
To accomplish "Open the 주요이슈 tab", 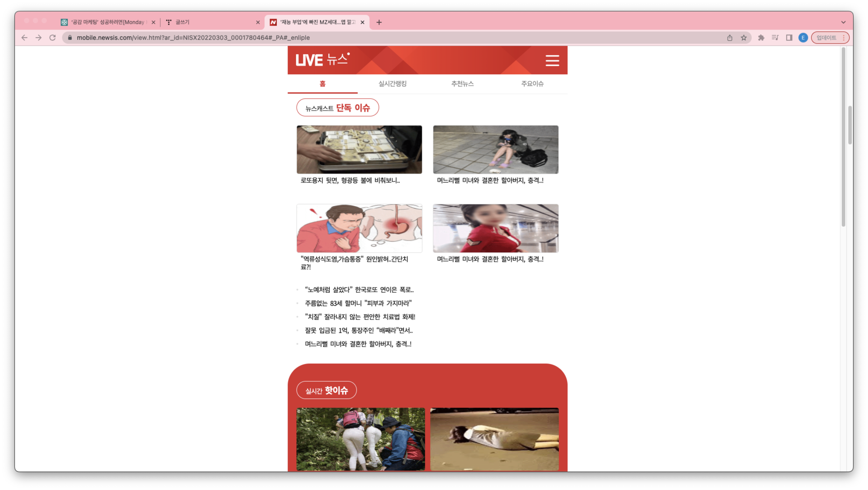I will tap(532, 84).
